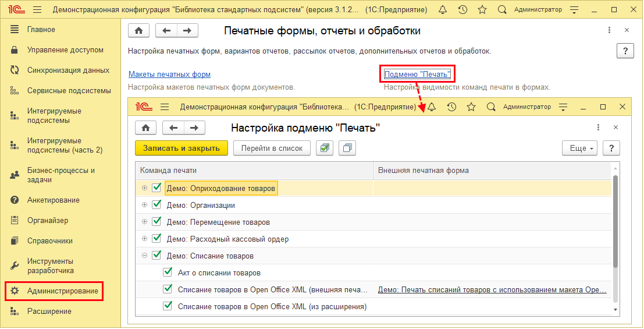Open the notifications bell in the top title bar

443,10
